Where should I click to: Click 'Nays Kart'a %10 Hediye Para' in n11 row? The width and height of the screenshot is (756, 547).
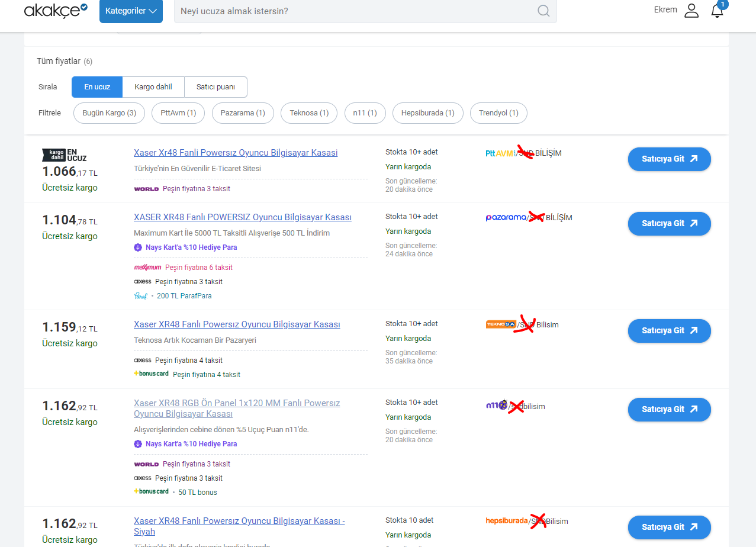[191, 444]
